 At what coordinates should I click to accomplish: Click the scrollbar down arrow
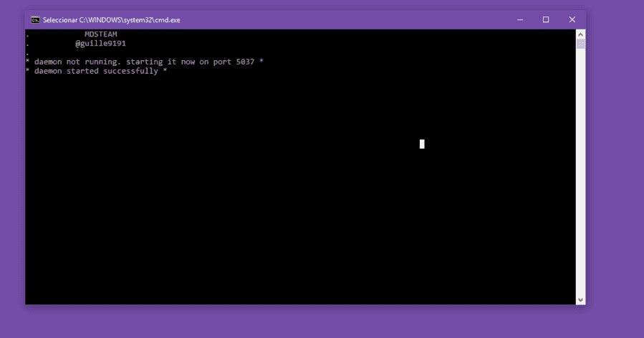click(580, 300)
